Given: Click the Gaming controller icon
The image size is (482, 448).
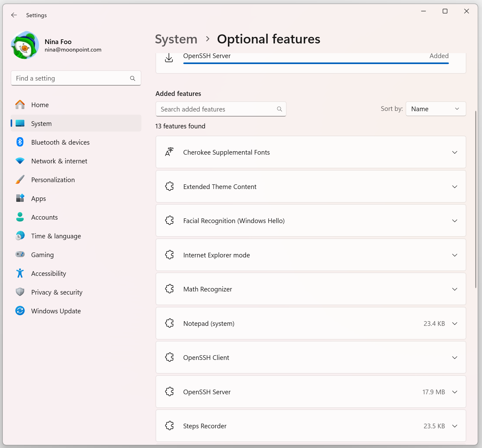Looking at the screenshot, I should pyautogui.click(x=20, y=254).
